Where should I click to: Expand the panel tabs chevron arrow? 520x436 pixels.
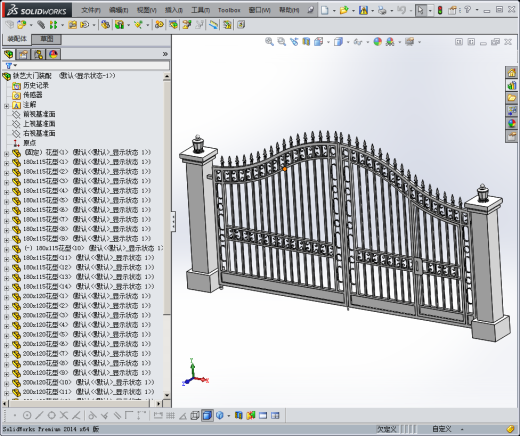click(165, 54)
